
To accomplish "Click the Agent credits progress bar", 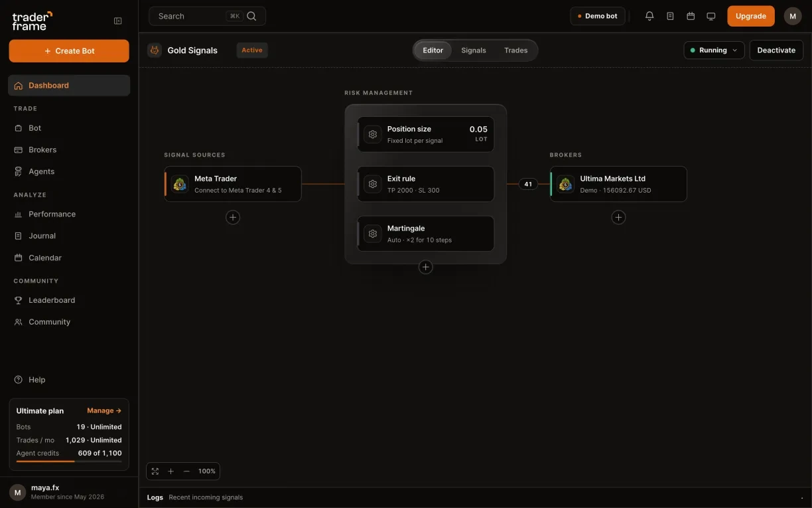I will click(x=69, y=461).
